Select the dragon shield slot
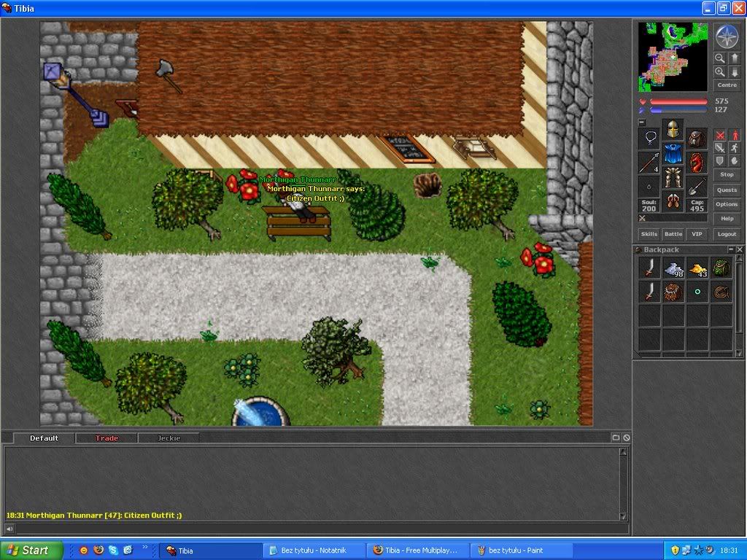The image size is (747, 560). [x=697, y=163]
